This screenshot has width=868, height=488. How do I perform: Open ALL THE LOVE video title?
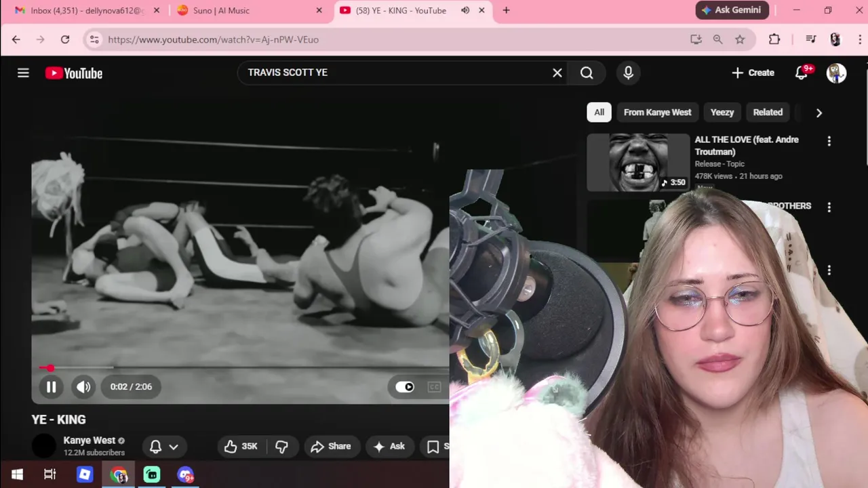(747, 146)
